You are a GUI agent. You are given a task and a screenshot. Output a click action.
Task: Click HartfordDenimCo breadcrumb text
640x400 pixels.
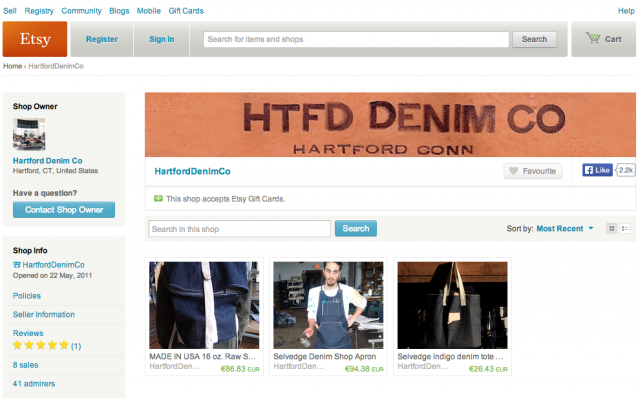56,66
